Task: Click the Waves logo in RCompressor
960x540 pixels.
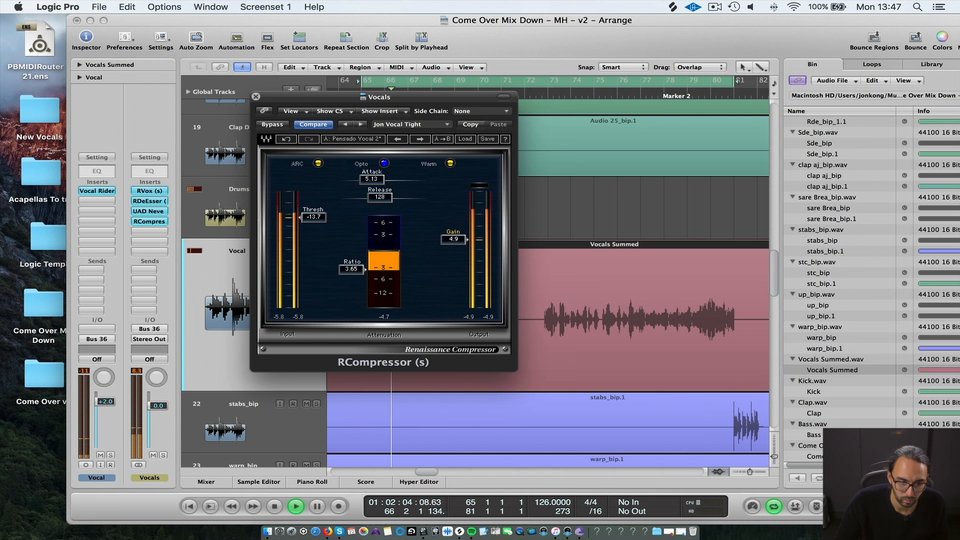Action: tap(266, 139)
